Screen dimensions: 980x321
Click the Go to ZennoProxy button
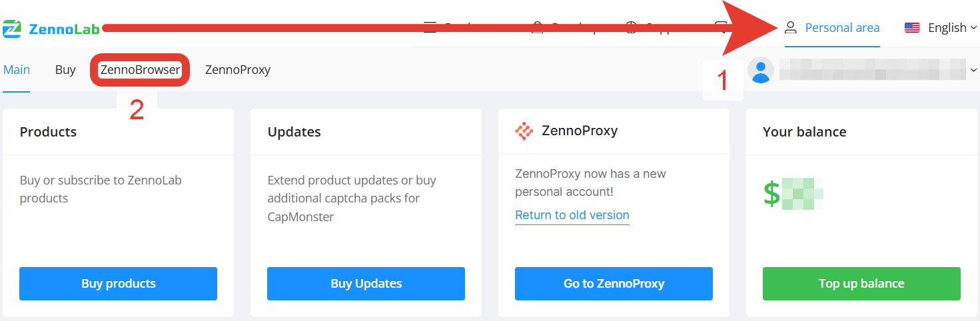click(614, 284)
